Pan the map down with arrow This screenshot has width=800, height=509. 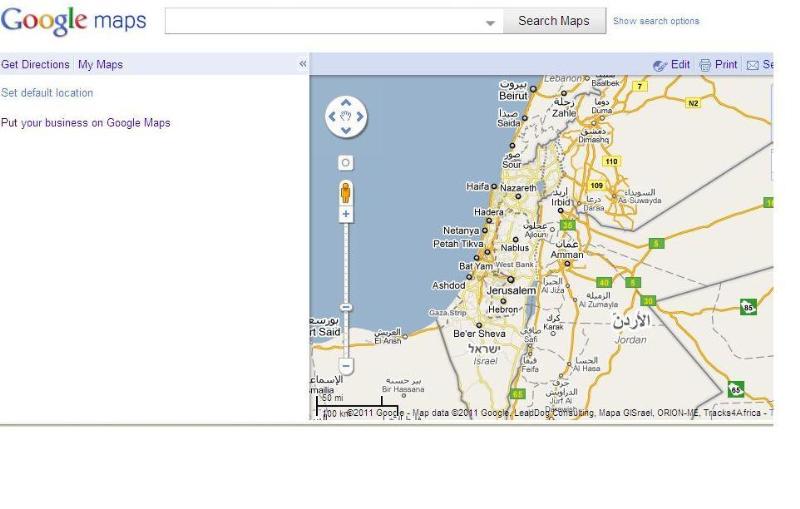(x=346, y=133)
